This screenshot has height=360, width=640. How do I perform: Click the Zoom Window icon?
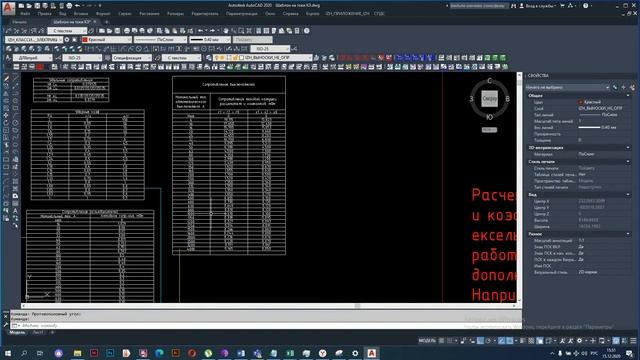241,31
